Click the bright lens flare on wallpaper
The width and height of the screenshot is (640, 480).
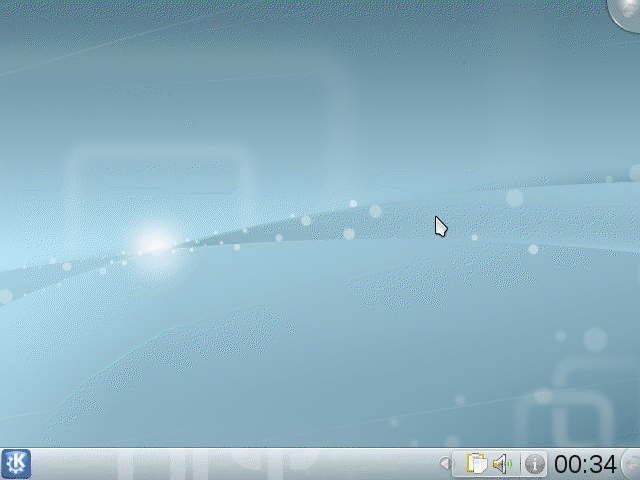click(153, 242)
